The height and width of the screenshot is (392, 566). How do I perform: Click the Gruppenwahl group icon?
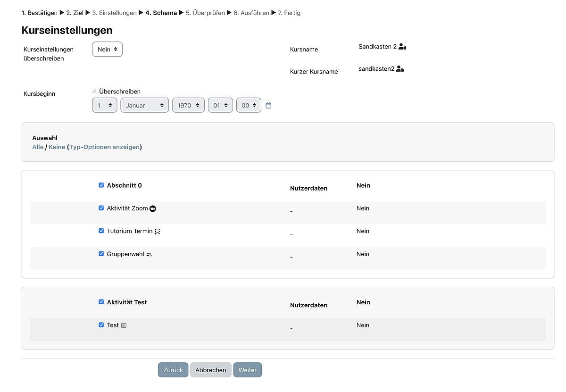point(149,254)
